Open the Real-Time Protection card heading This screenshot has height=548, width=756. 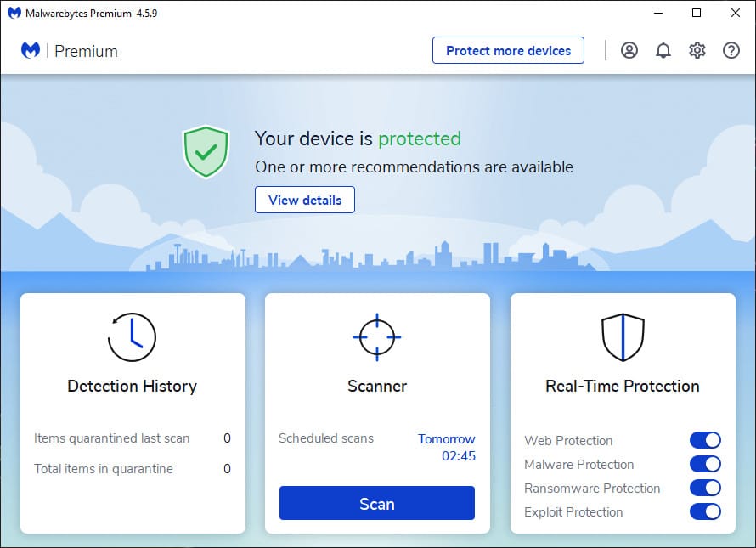[x=623, y=386]
